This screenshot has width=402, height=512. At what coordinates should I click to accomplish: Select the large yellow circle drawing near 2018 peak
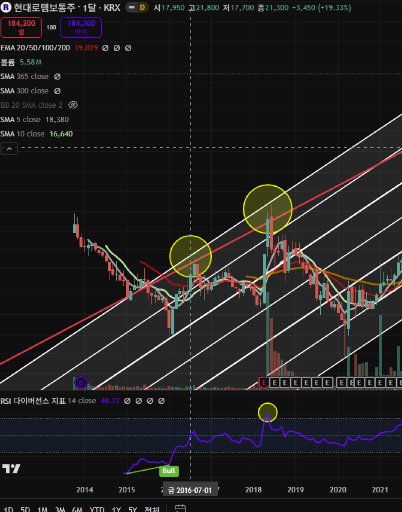point(268,209)
